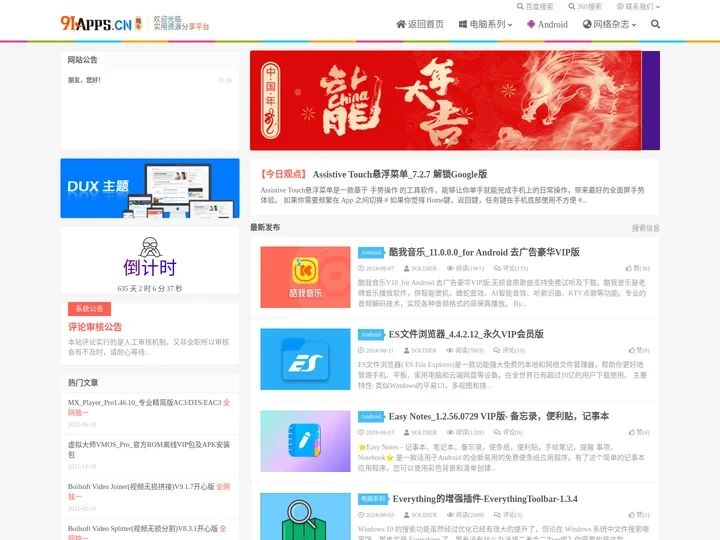The height and width of the screenshot is (540, 720).
Task: Open MX_Player_Pro1.46.10 hot article
Action: coord(149,407)
